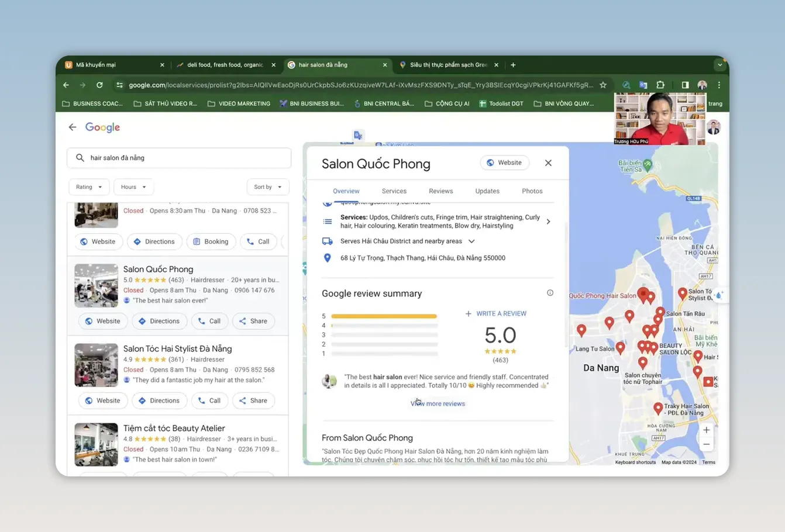Switch to Photos tab
The width and height of the screenshot is (785, 532).
[532, 191]
